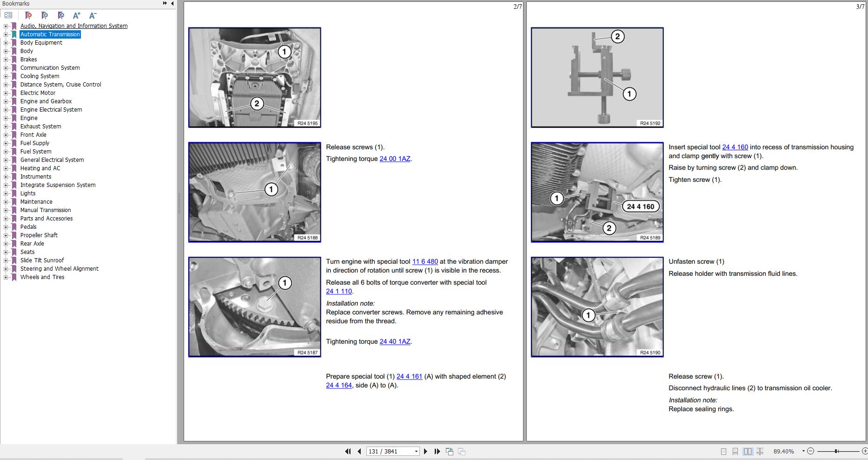Open special tool link 11 6 480
Screen dimensions: 868x460
coord(425,261)
